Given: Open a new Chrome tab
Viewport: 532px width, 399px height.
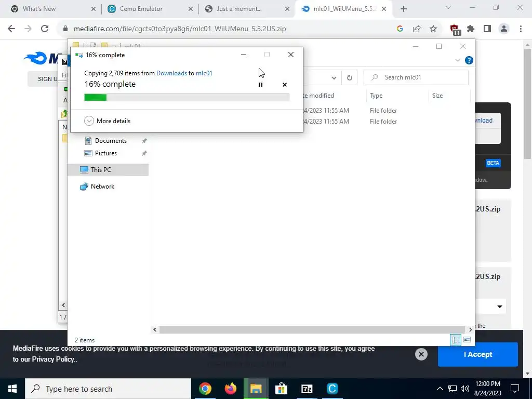Looking at the screenshot, I should click(403, 9).
